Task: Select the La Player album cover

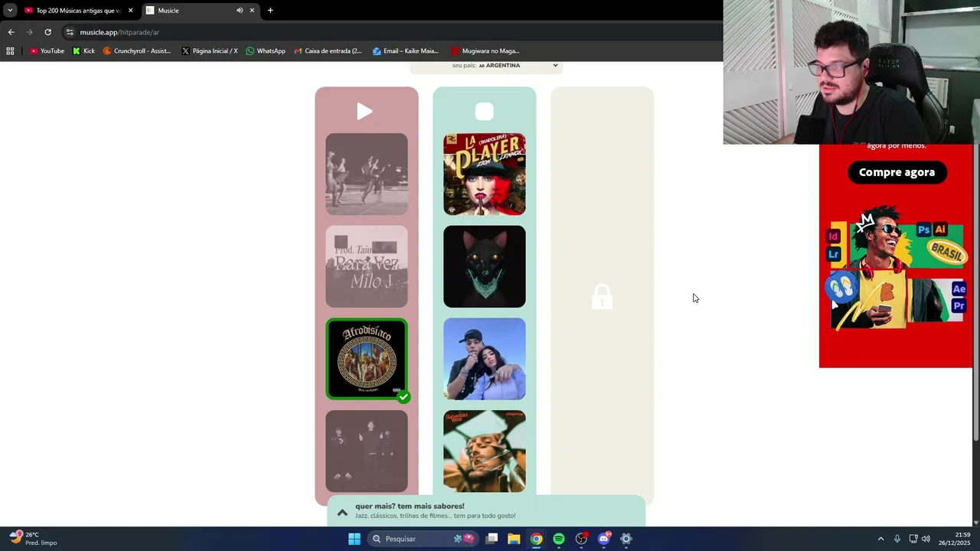Action: [x=485, y=174]
